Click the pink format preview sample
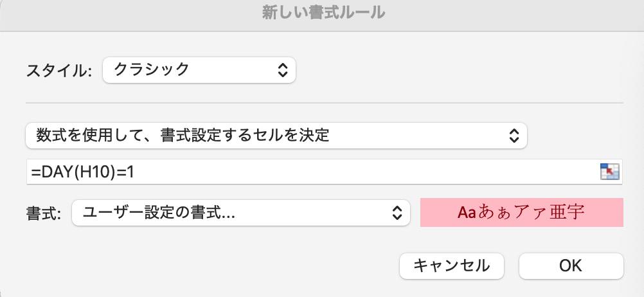This screenshot has height=297, width=644. [522, 212]
